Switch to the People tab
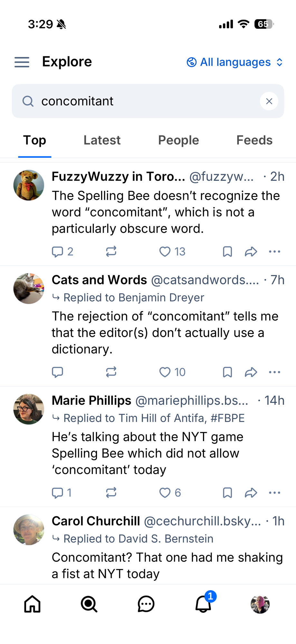This screenshot has height=644, width=296. [178, 140]
